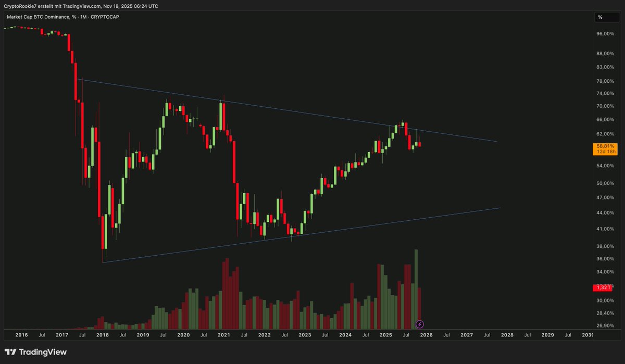Image resolution: width=625 pixels, height=364 pixels.
Task: Click the 2016 label on time axis
Action: click(22, 336)
